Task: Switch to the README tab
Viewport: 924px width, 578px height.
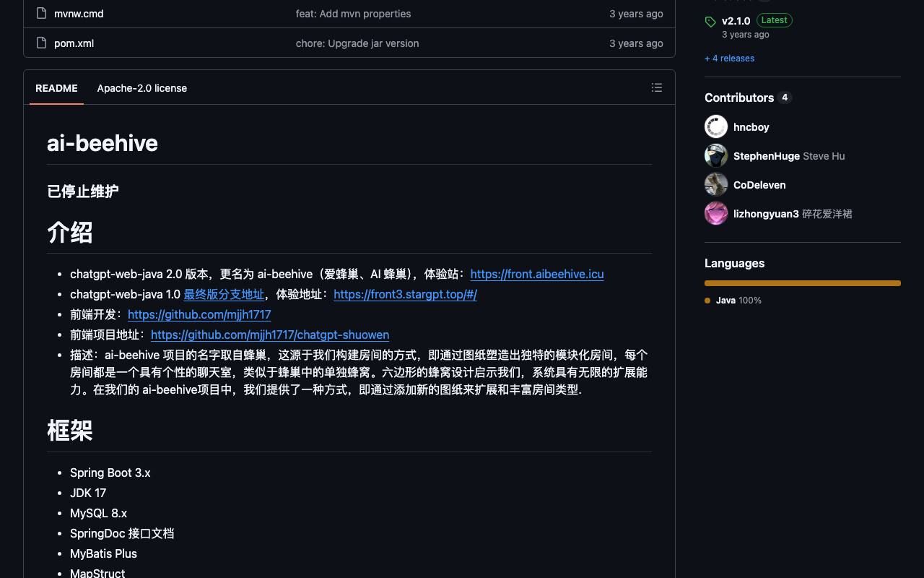Action: 56,88
